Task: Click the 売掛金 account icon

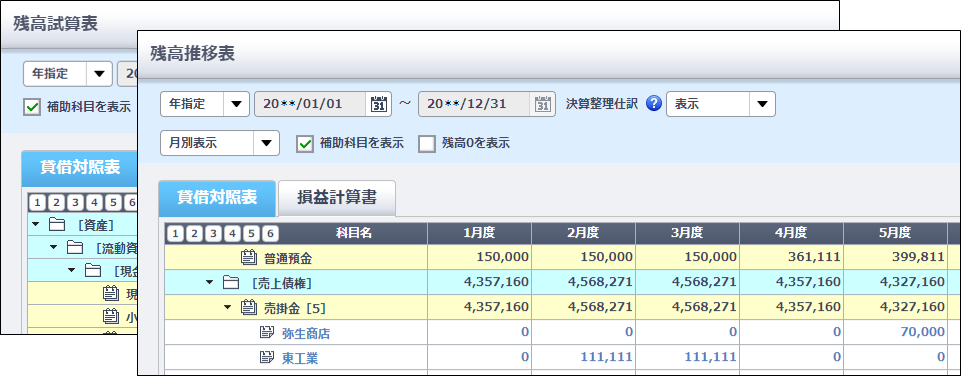Action: 248,307
